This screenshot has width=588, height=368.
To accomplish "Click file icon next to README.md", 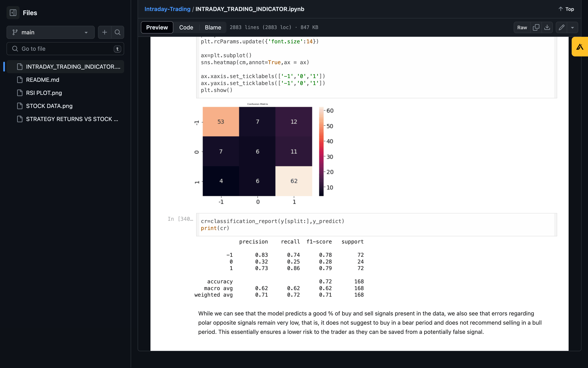I will [x=20, y=80].
